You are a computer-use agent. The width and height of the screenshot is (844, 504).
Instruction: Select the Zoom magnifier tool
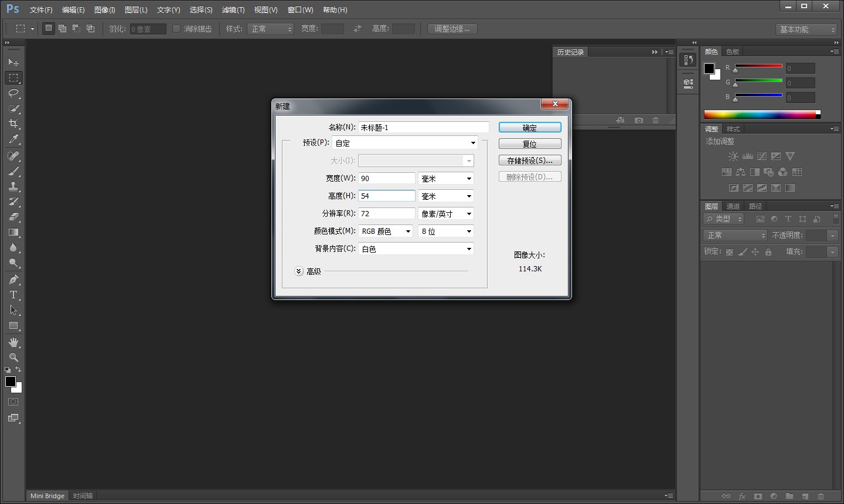[13, 357]
